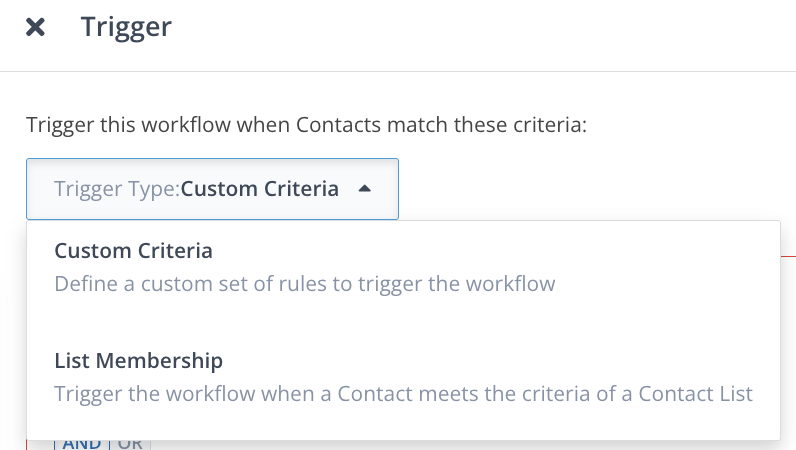The height and width of the screenshot is (450, 796).
Task: Toggle the OR operator
Action: point(130,443)
